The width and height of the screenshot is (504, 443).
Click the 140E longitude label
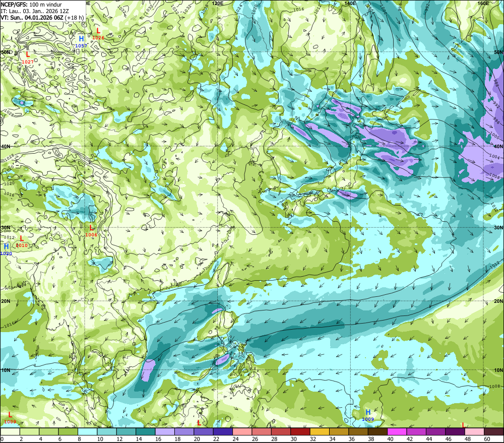(x=350, y=3)
